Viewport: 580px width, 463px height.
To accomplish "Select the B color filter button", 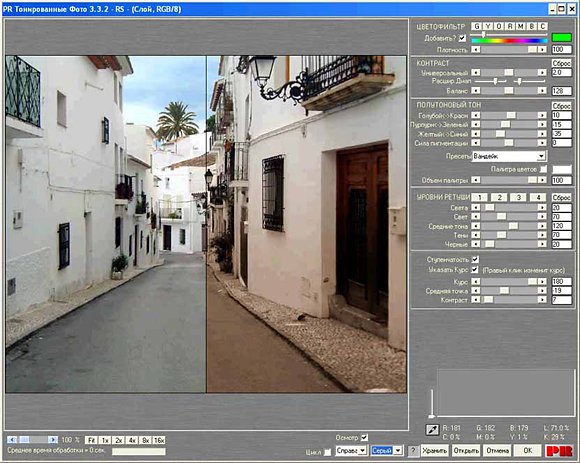I will (532, 26).
